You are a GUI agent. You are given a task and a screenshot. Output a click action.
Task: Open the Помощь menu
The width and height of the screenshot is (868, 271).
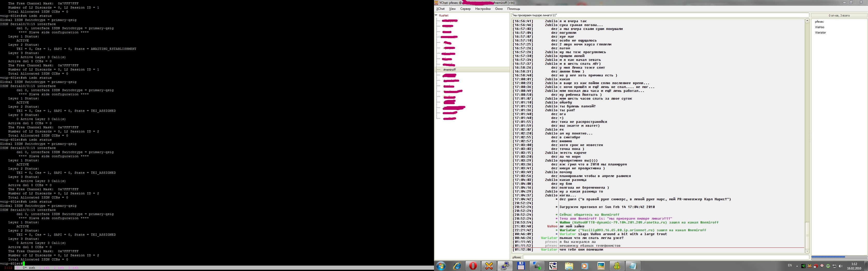[x=514, y=9]
